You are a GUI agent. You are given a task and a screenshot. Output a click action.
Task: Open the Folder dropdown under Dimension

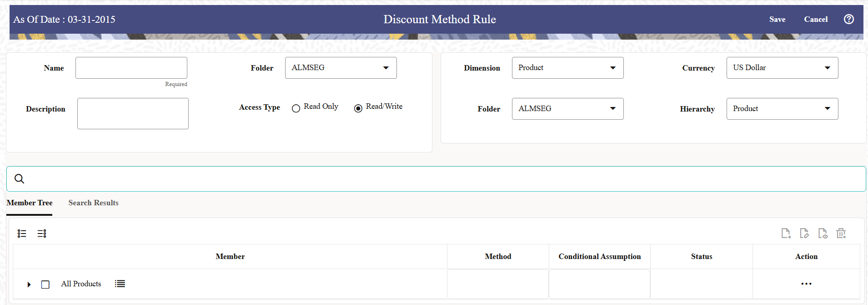(x=567, y=109)
